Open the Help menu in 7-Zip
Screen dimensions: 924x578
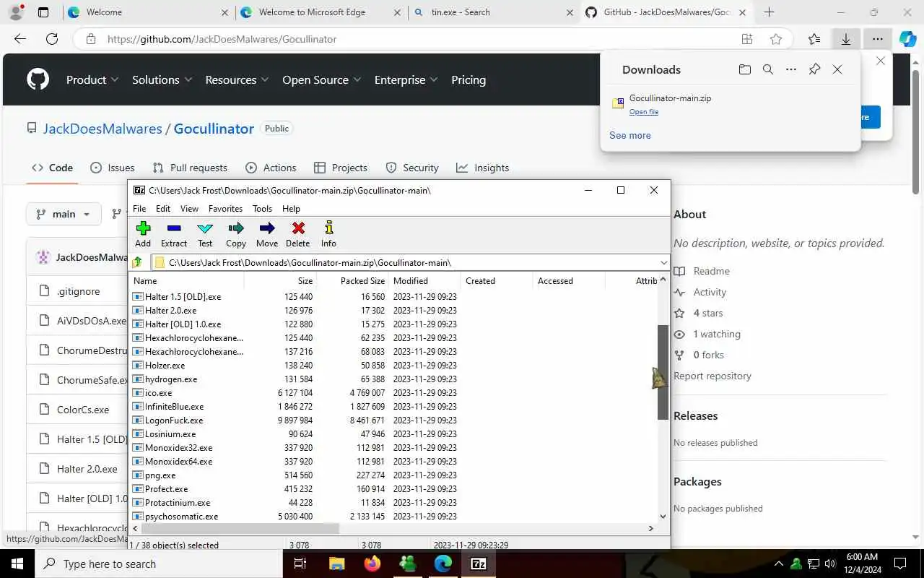click(291, 208)
